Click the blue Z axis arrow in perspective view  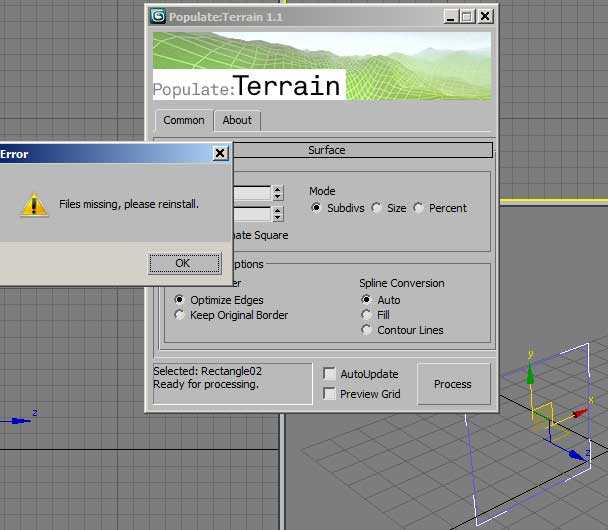click(x=577, y=455)
